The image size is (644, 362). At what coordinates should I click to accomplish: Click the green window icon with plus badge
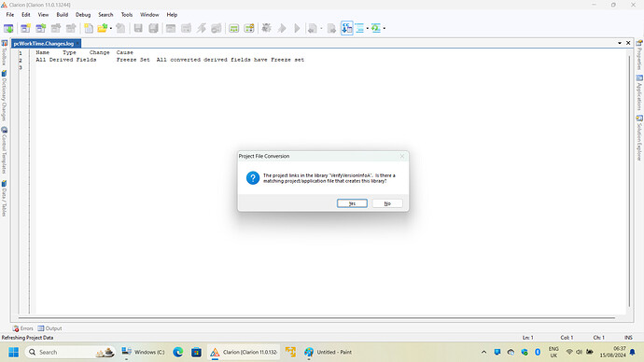click(249, 28)
